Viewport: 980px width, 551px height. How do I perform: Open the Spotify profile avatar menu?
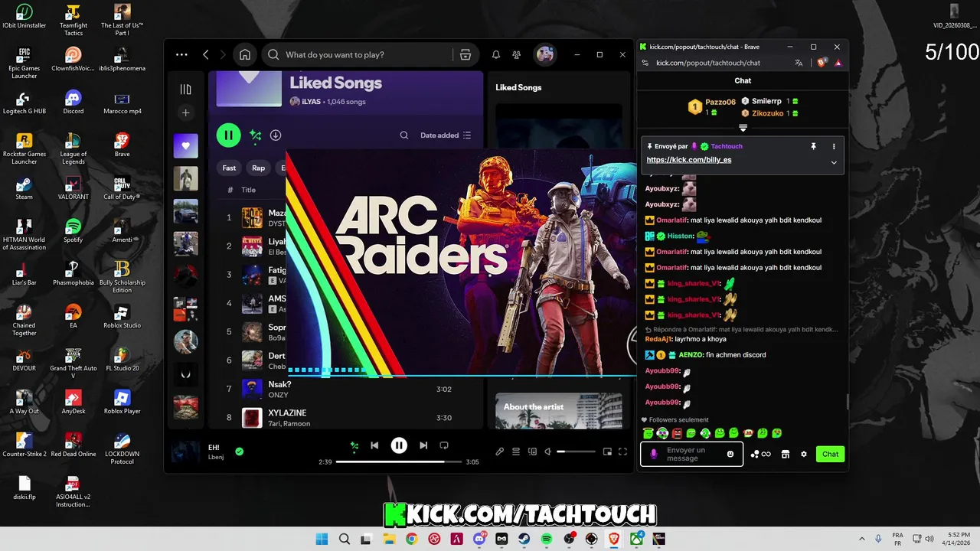point(545,55)
